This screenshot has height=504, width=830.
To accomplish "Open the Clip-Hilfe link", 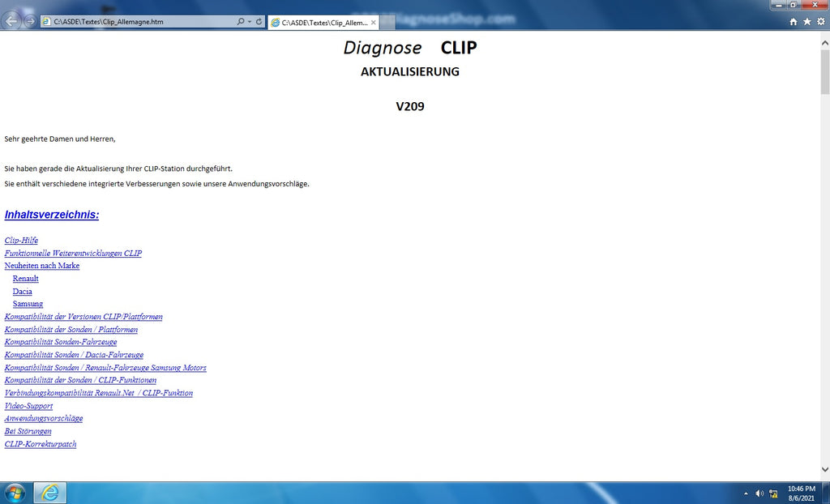I will [21, 241].
